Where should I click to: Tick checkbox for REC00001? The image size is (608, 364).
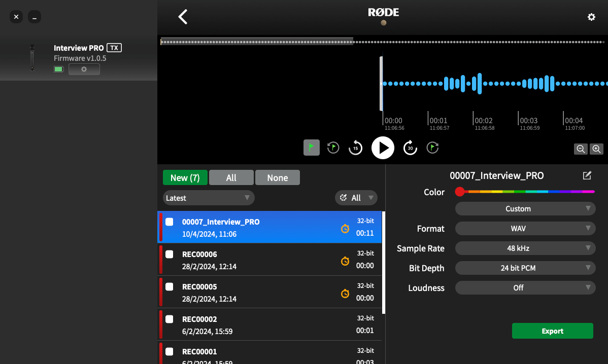point(170,352)
